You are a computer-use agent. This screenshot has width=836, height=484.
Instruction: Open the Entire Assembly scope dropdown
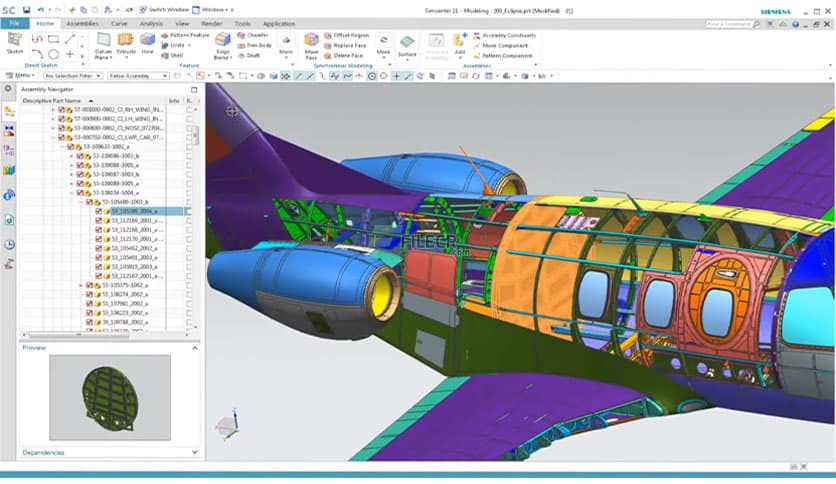[x=138, y=76]
